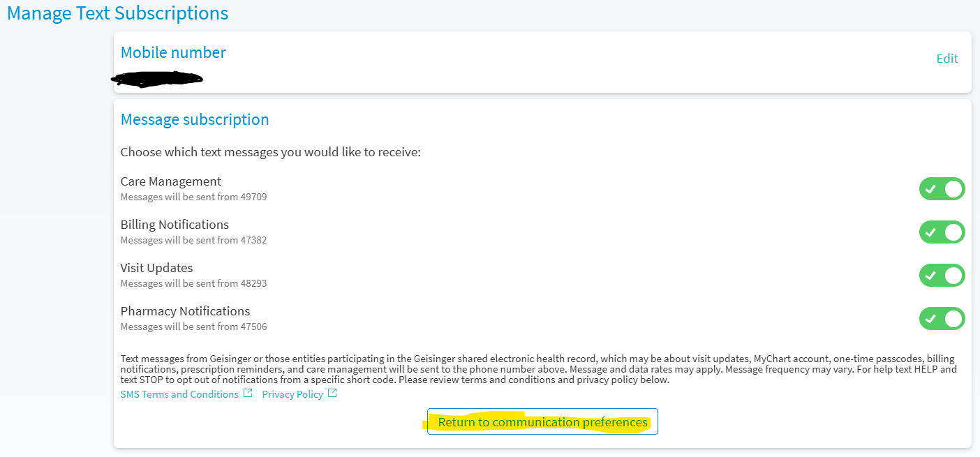Image resolution: width=980 pixels, height=457 pixels.
Task: Click the Manage Text Subscriptions heading
Action: 117,13
